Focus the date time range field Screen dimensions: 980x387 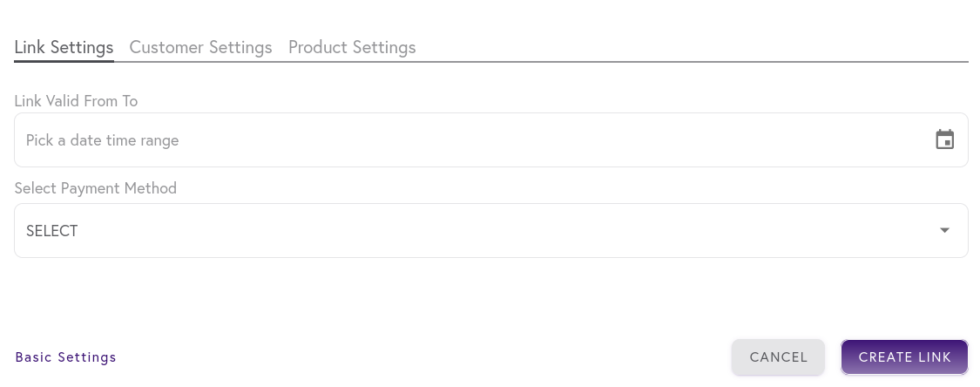pos(491,140)
